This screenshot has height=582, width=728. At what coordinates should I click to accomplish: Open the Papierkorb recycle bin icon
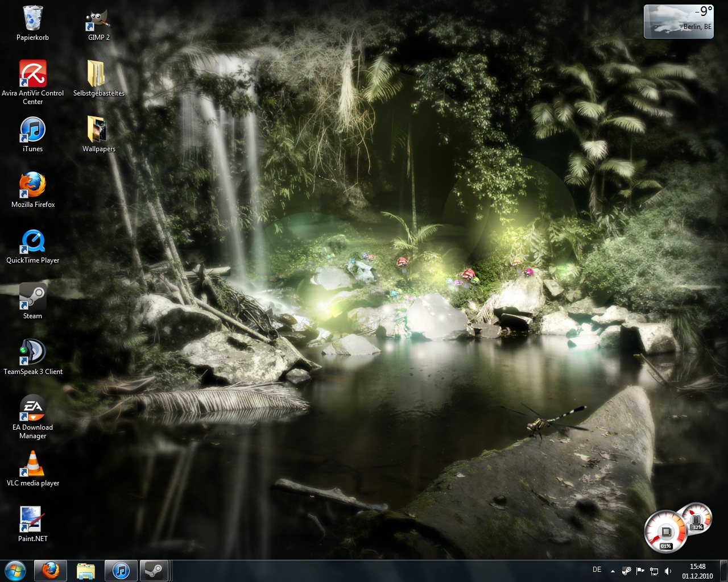(32, 19)
